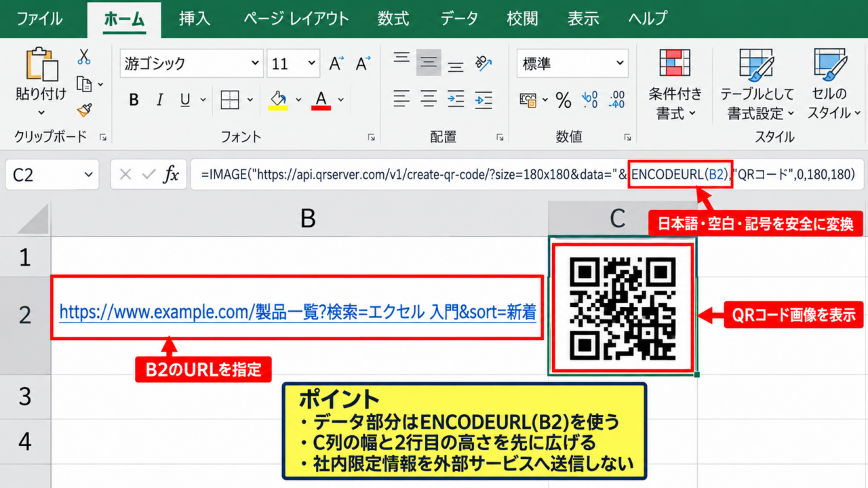Image resolution: width=868 pixels, height=488 pixels.
Task: Click the paste clipboard icon
Action: [x=41, y=65]
